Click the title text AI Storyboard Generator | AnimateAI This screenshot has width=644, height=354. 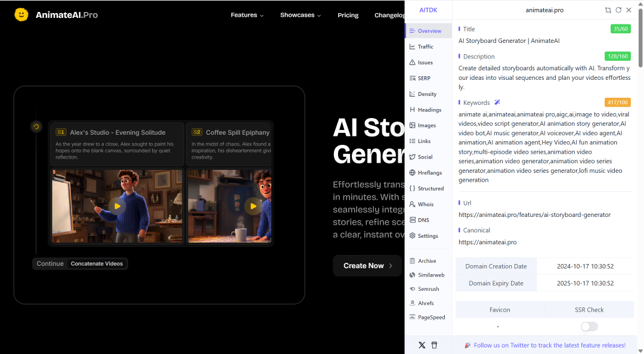click(509, 41)
